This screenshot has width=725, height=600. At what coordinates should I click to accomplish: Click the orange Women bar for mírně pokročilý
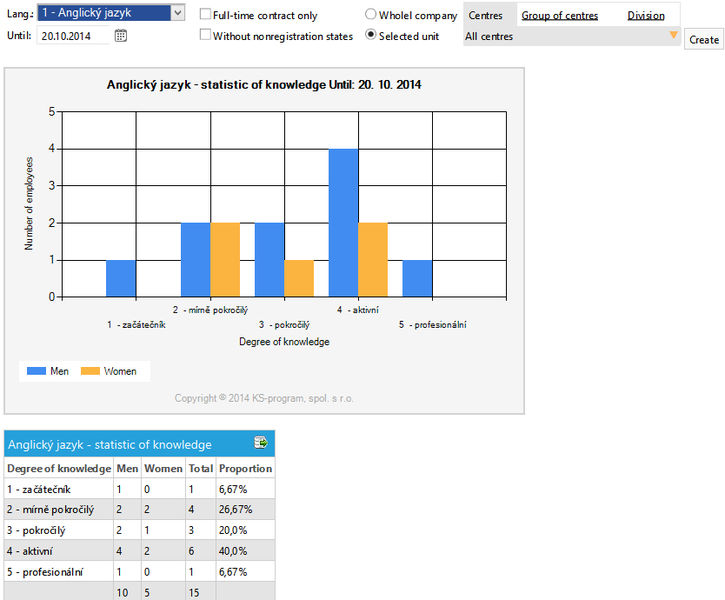coord(225,260)
